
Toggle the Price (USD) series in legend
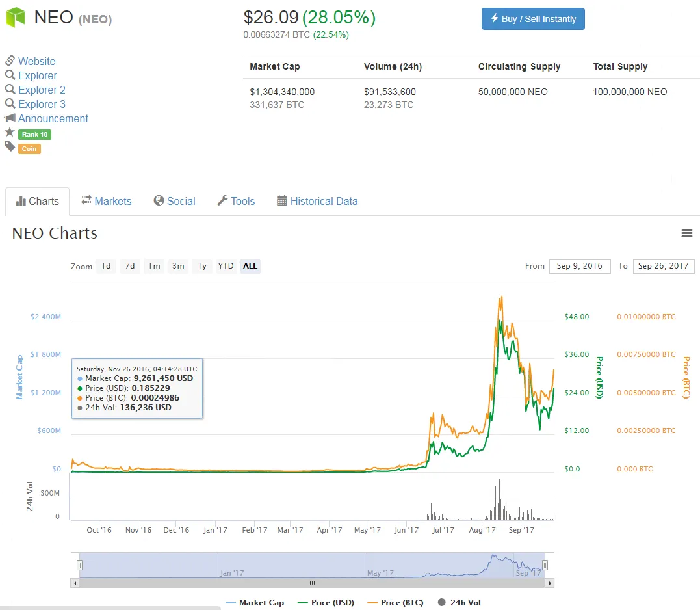(326, 603)
